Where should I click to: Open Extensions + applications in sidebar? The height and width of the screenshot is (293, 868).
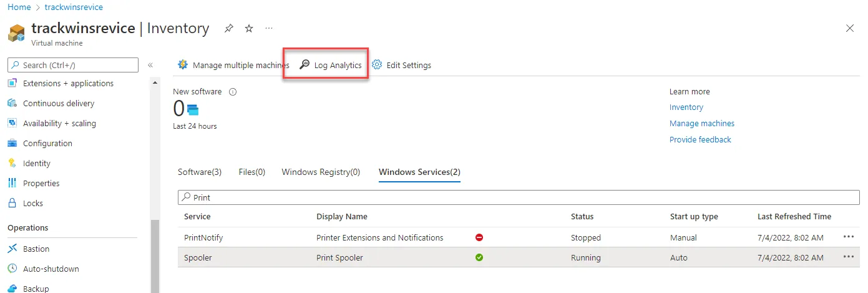pos(68,83)
